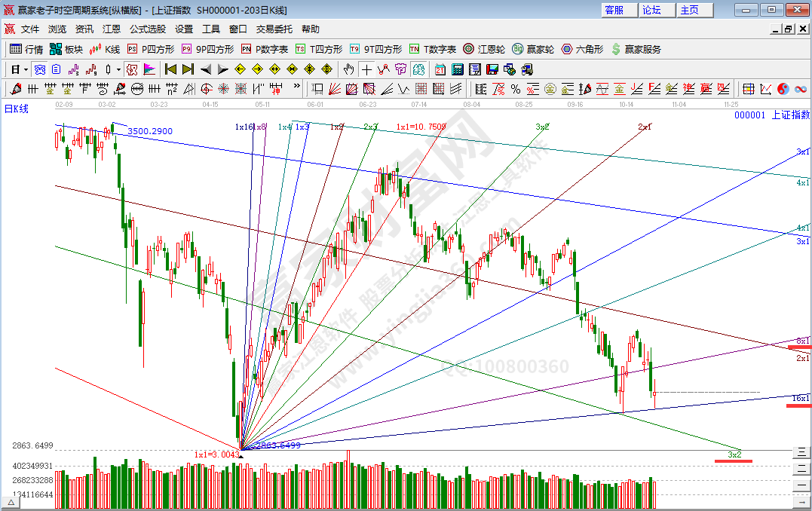Click the 论坛 button in title bar
812x511 pixels.
point(651,10)
